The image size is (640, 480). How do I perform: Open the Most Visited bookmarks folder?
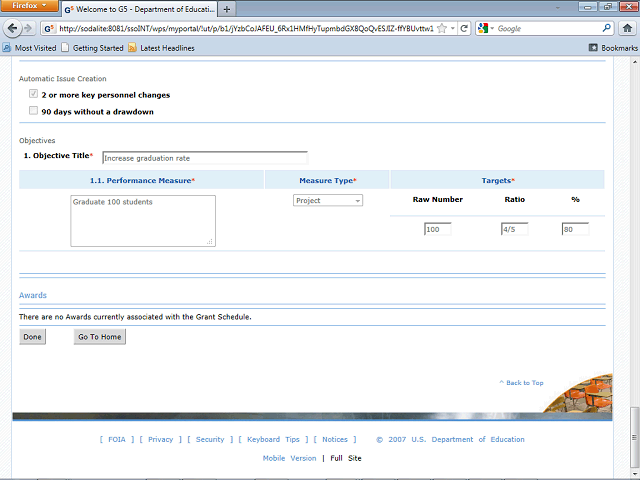pyautogui.click(x=29, y=48)
